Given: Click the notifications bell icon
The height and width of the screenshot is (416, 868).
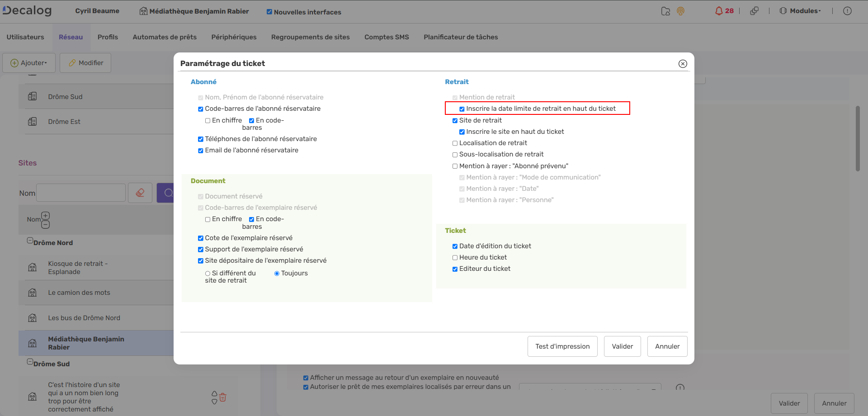Looking at the screenshot, I should pos(719,11).
